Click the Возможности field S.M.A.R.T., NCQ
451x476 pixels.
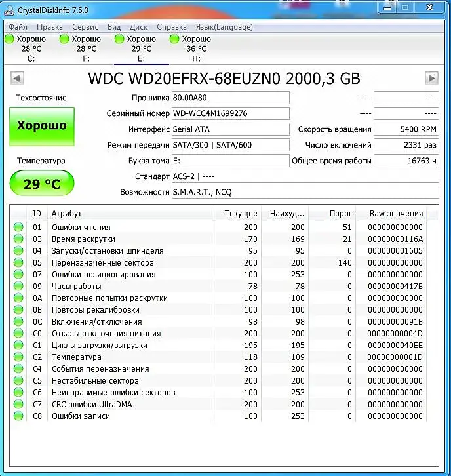pyautogui.click(x=305, y=193)
